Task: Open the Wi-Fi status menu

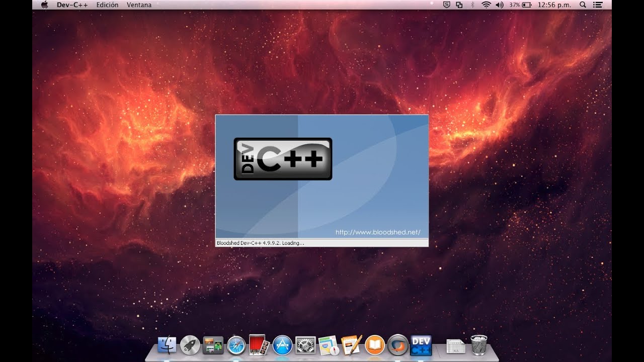Action: pos(486,5)
